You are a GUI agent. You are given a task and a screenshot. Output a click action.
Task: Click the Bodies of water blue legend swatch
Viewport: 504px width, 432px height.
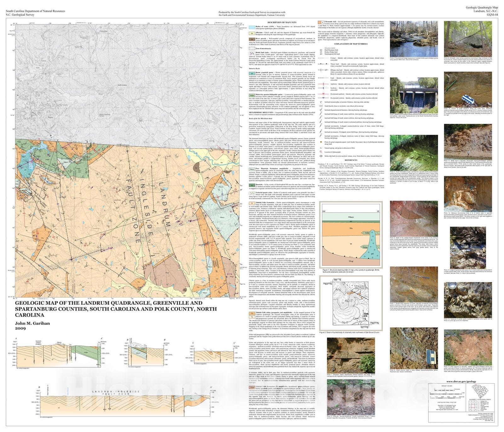click(x=252, y=27)
